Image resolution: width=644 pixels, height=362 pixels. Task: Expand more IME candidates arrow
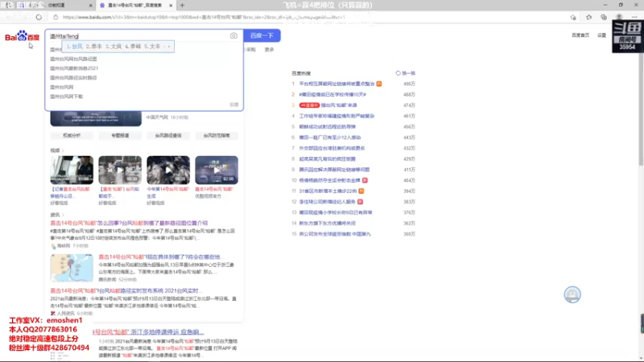[x=169, y=47]
